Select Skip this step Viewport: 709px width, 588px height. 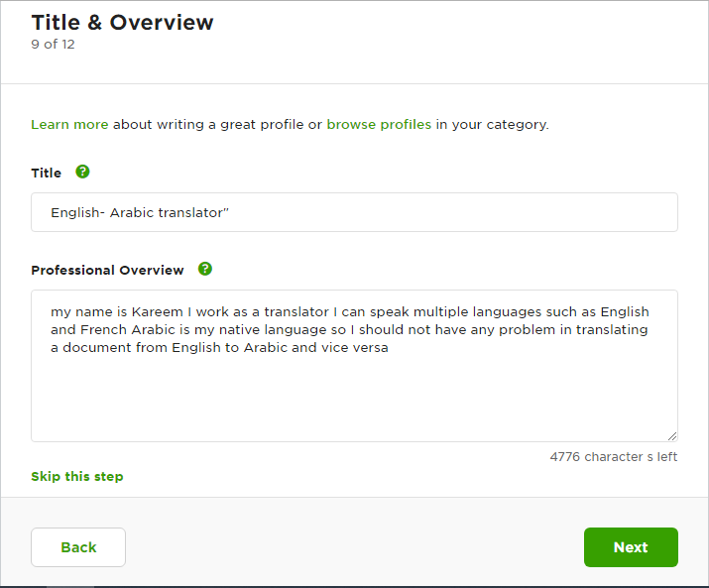coord(77,477)
